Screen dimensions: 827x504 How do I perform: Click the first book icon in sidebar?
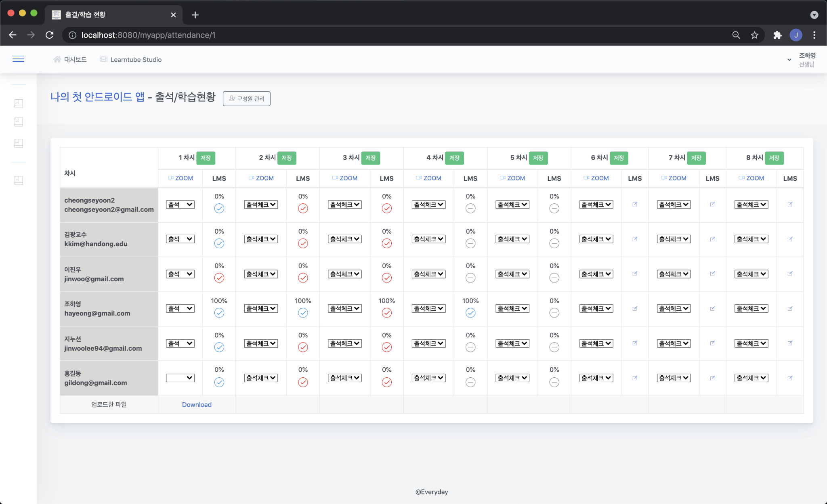18,103
